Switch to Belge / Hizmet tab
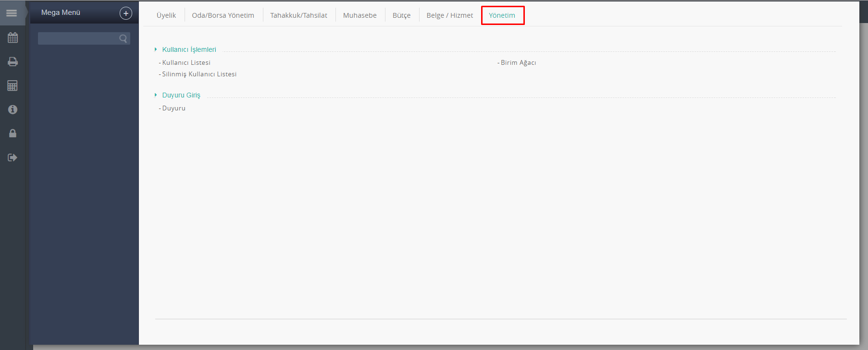 450,15
